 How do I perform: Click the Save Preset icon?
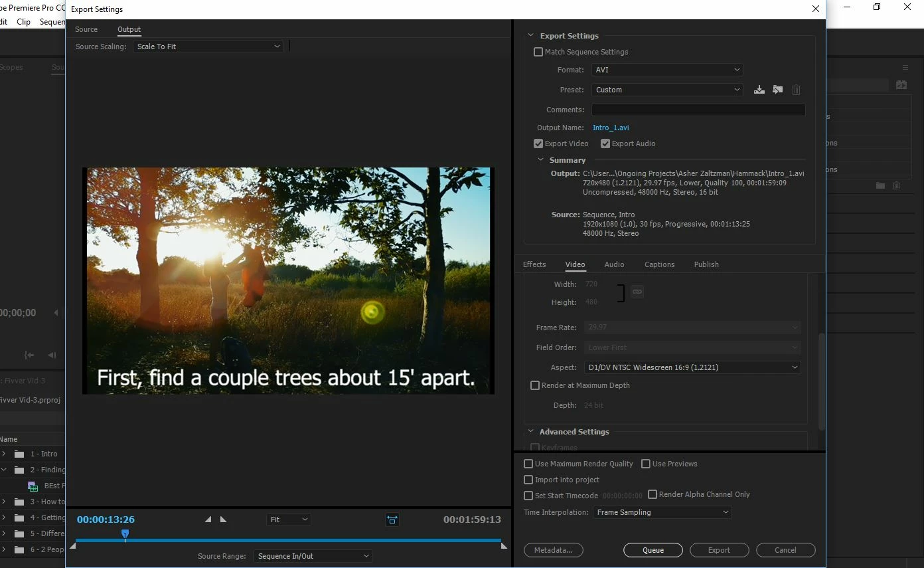(759, 90)
